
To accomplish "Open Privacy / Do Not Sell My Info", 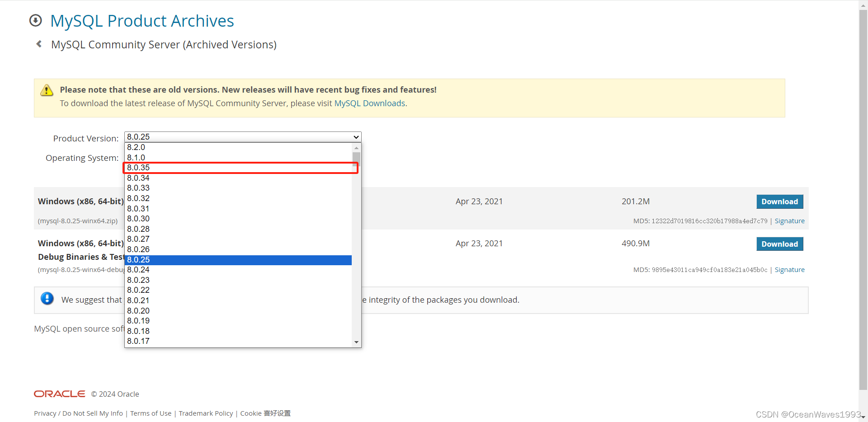I will tap(79, 413).
